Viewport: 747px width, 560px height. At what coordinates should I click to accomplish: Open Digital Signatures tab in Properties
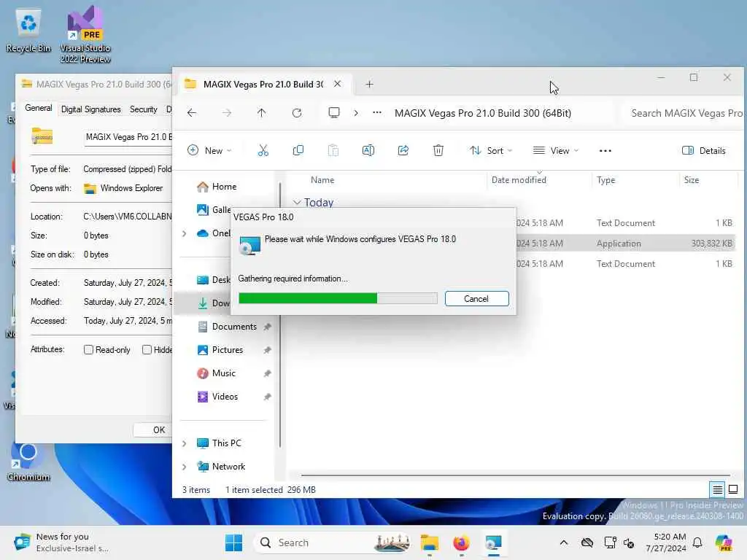pyautogui.click(x=91, y=109)
